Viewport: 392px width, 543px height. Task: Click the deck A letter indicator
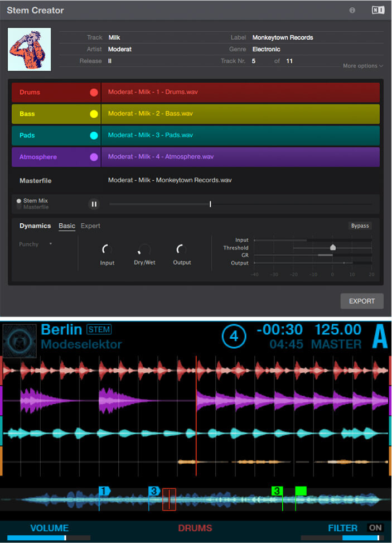click(x=380, y=337)
